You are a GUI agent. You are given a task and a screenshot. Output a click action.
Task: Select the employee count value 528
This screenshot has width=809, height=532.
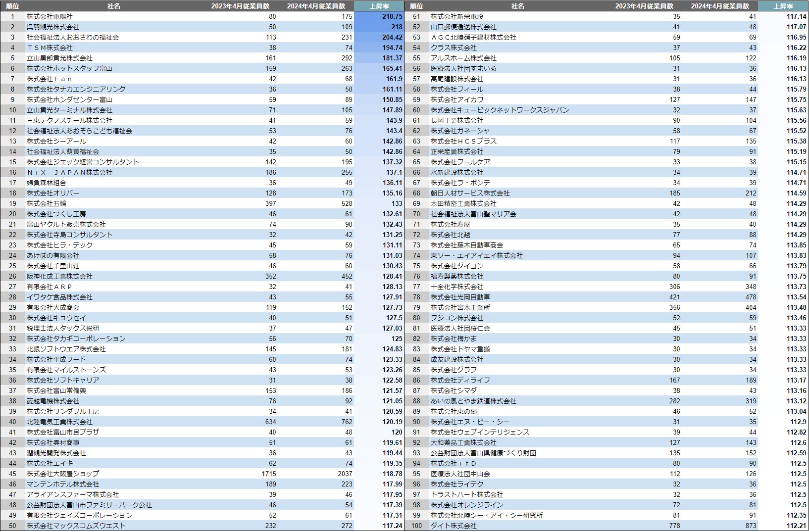coord(347,203)
